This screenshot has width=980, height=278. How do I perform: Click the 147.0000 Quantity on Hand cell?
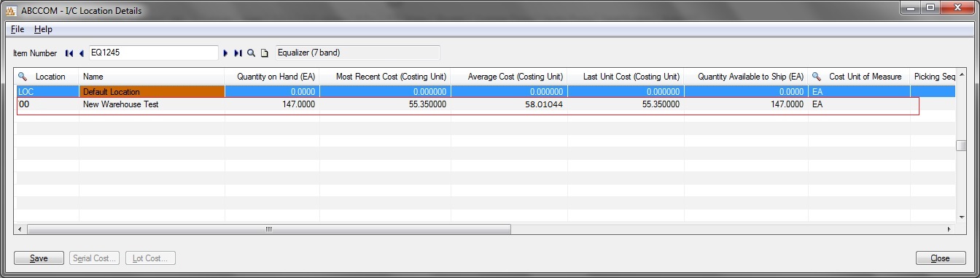pyautogui.click(x=272, y=104)
